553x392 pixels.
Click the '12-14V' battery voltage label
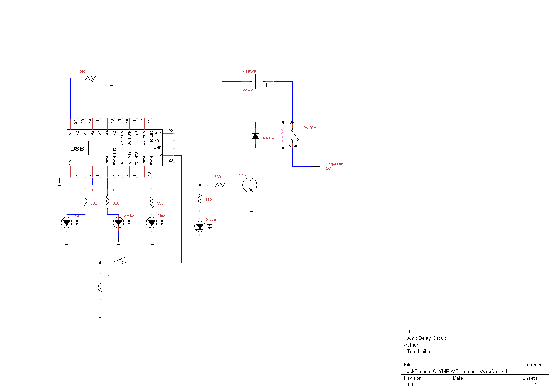tap(247, 90)
